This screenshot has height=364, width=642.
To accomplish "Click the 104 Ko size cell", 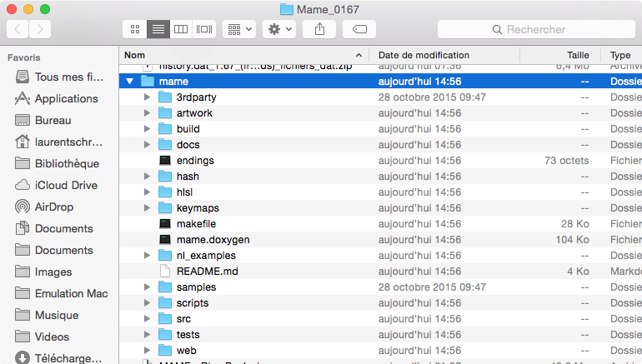I will (572, 240).
